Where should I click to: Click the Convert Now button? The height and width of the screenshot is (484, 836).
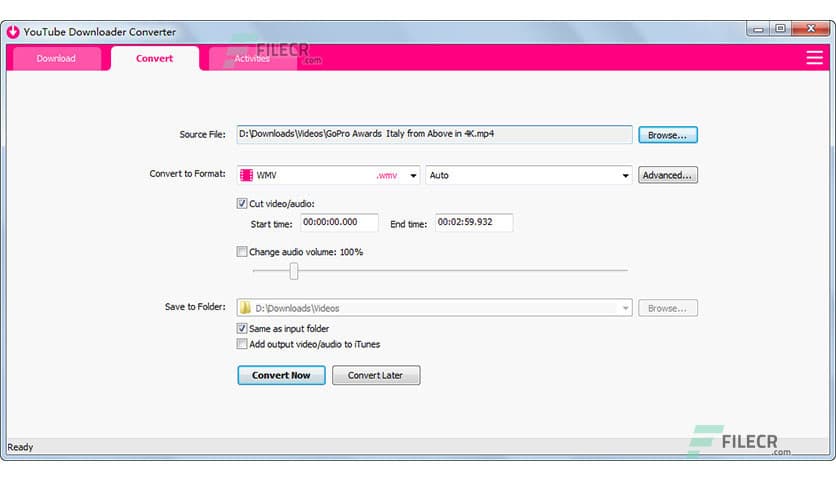[281, 375]
